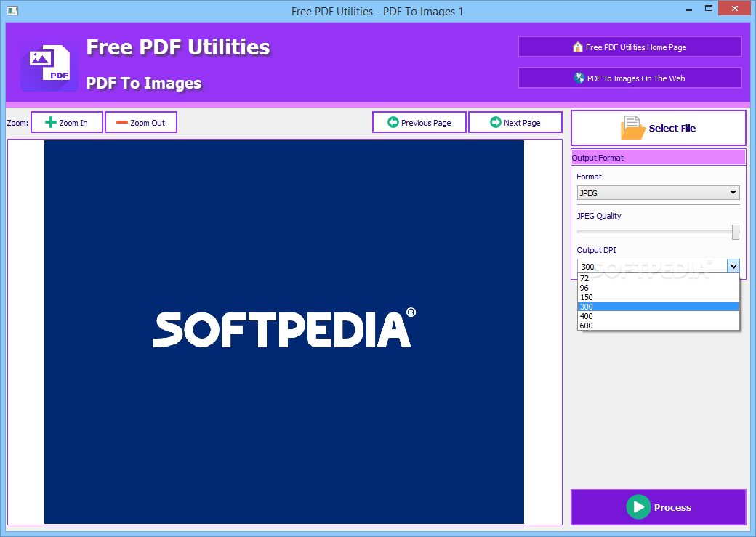Click the JPEG Quality label

(599, 216)
